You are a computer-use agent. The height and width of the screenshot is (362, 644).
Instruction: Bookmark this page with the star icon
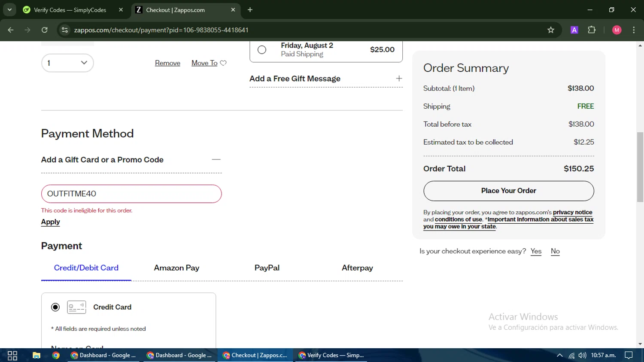click(x=551, y=30)
